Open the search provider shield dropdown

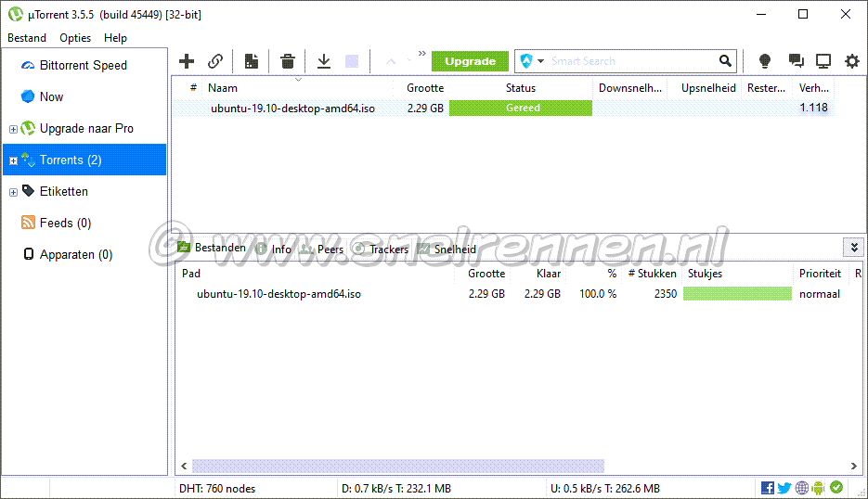[x=532, y=61]
